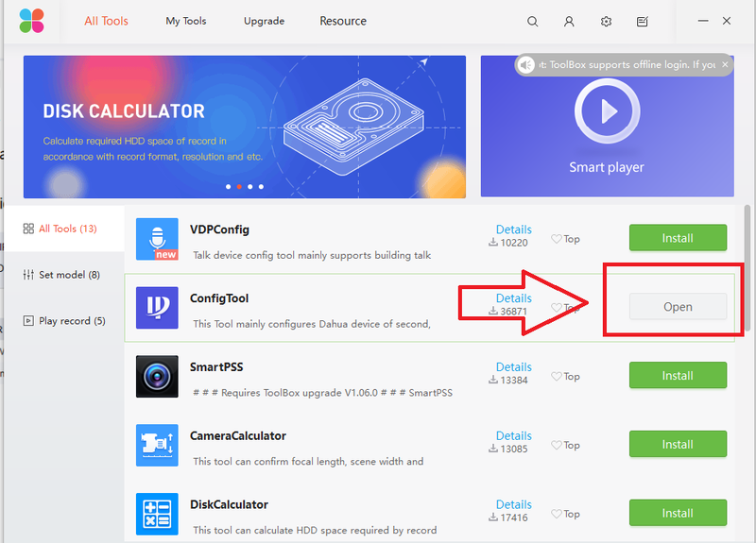Click the CameraCalculator app icon
Viewport: 756px width, 543px height.
[157, 445]
